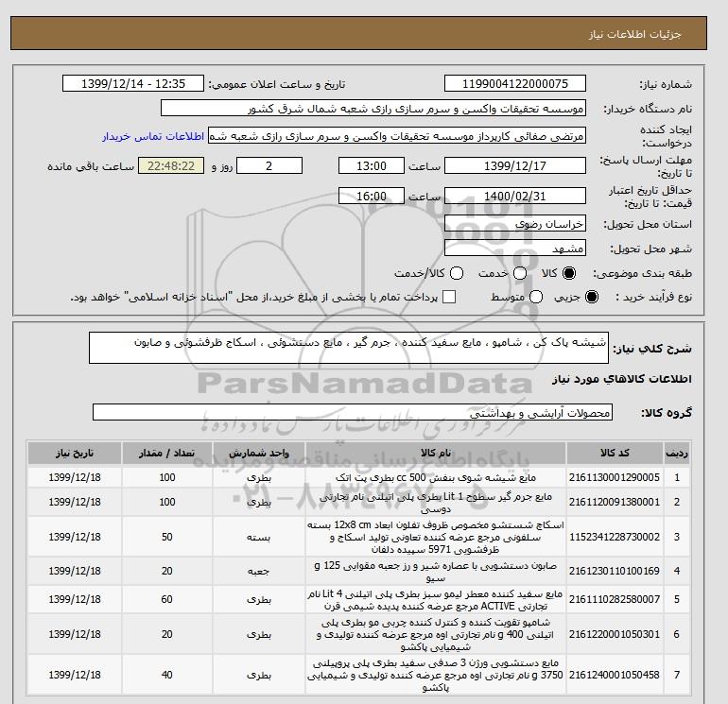Click quantity 40 in row 7
Screen dimensions: 728x704
point(167,675)
